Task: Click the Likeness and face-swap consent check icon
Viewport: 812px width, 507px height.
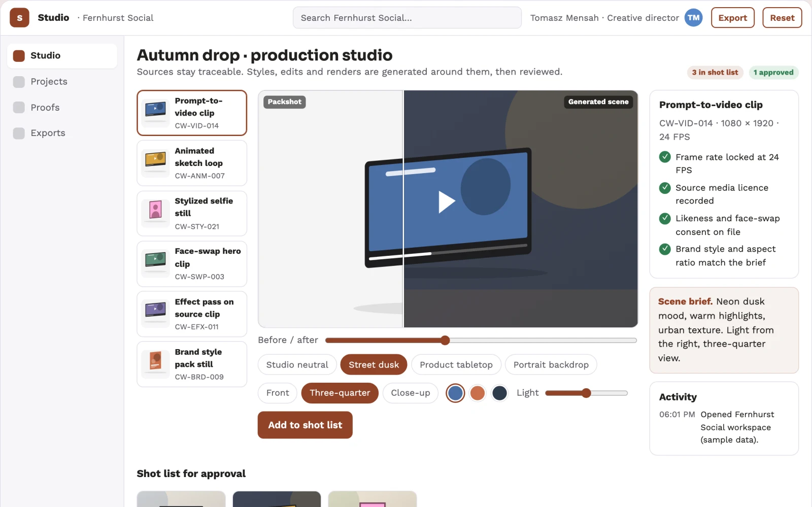Action: click(665, 218)
